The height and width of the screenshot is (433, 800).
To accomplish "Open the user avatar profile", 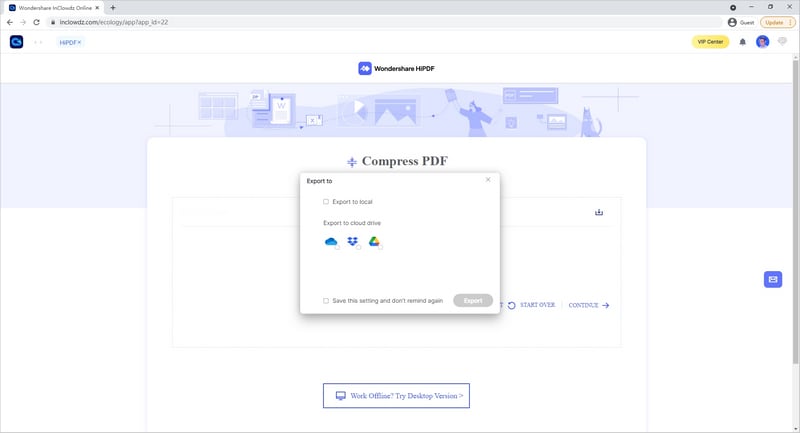I will point(763,42).
